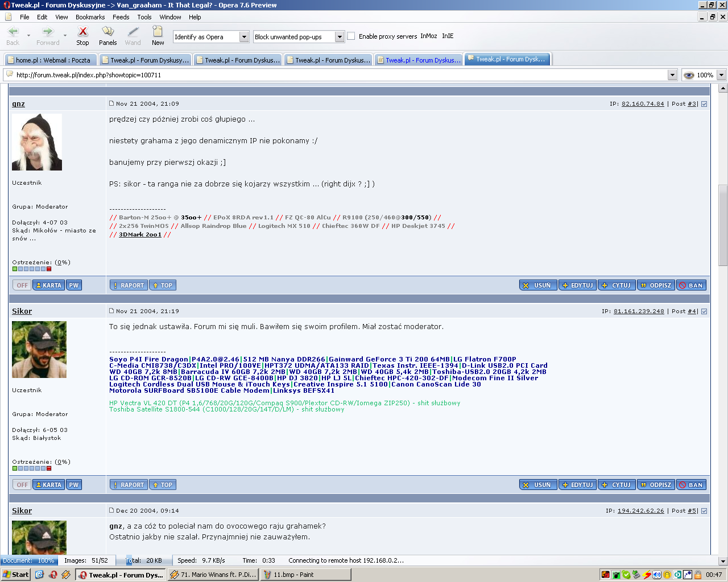Open the Bookmarks menu
728x582 pixels.
90,17
